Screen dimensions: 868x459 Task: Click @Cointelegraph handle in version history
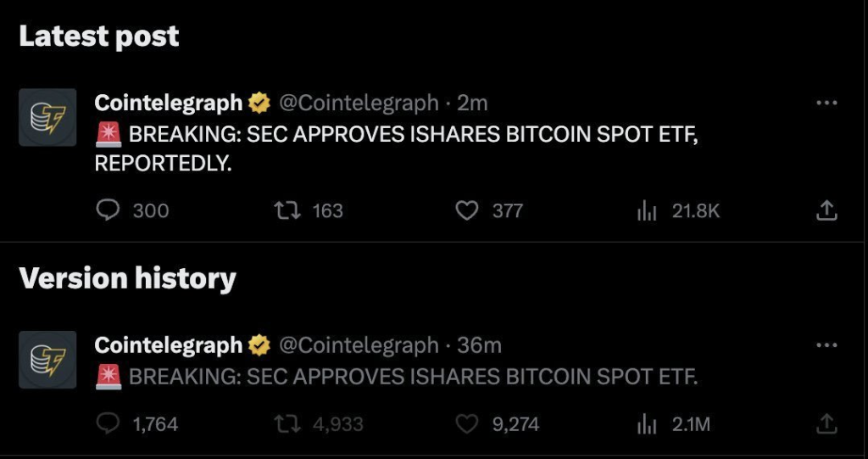tap(359, 345)
